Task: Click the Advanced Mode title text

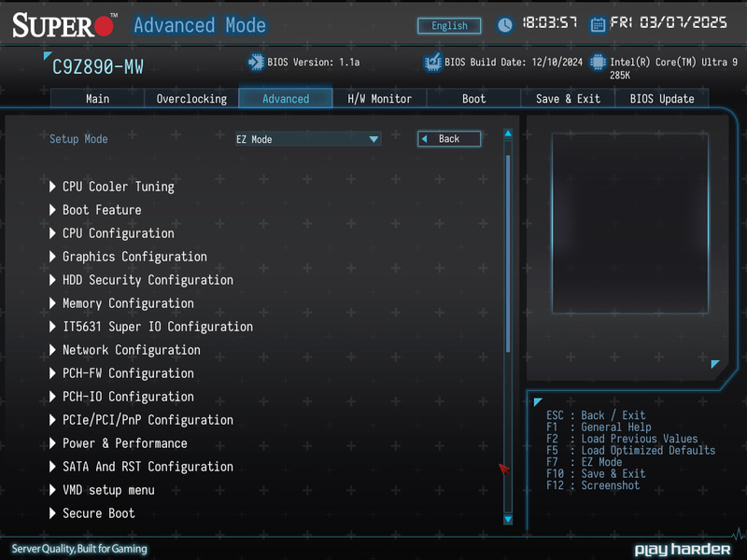Action: click(200, 25)
